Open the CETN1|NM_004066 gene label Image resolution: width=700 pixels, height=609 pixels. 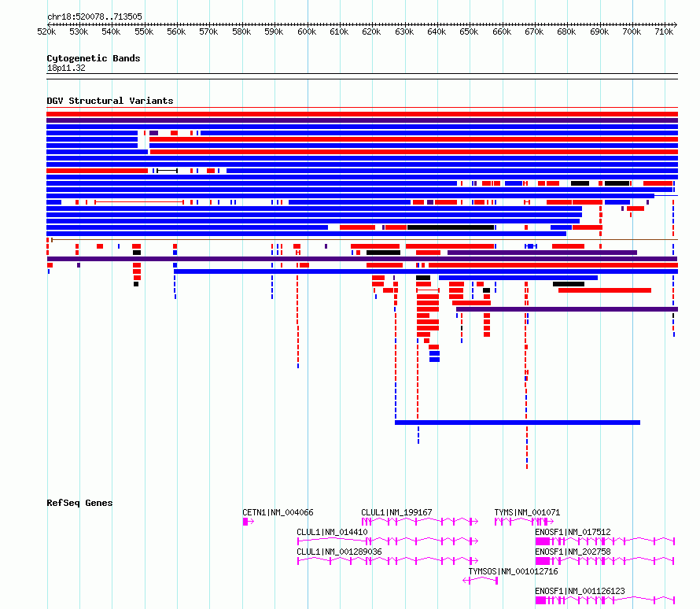click(278, 512)
